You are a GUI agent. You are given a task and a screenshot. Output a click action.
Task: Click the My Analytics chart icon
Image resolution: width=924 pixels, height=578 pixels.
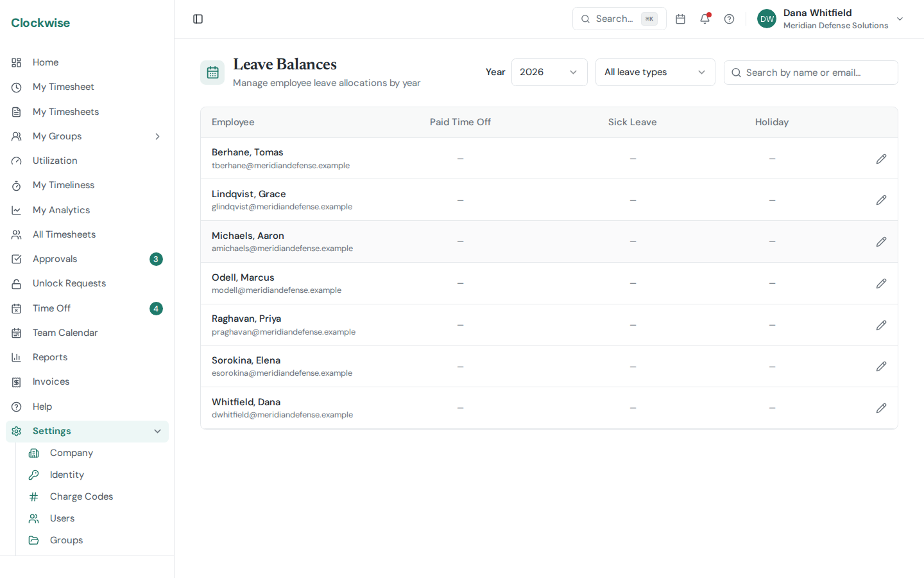(x=17, y=210)
